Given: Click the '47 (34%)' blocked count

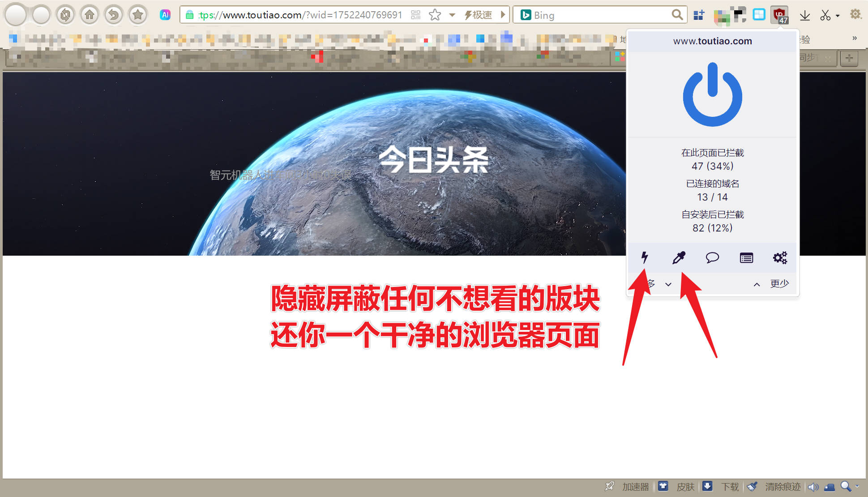Looking at the screenshot, I should coord(712,166).
